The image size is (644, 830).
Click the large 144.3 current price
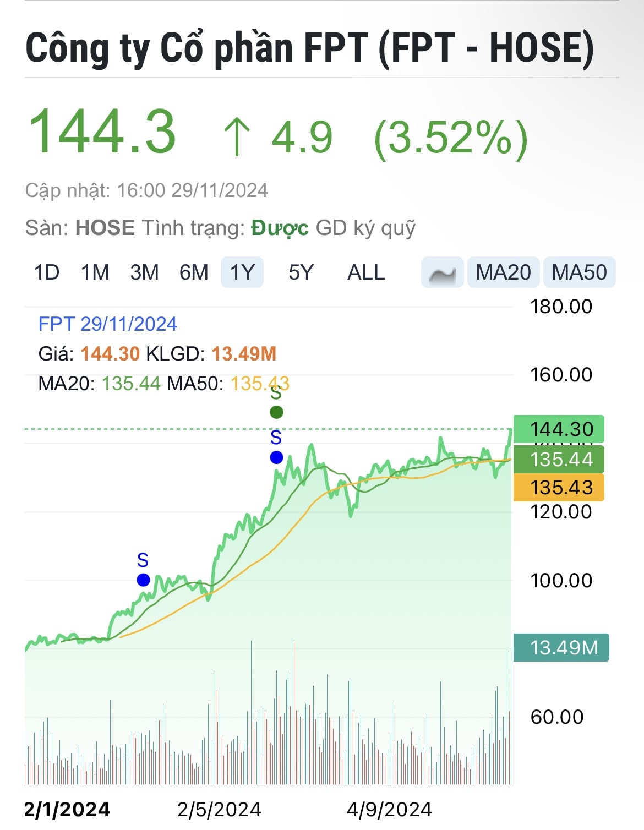coord(102,131)
